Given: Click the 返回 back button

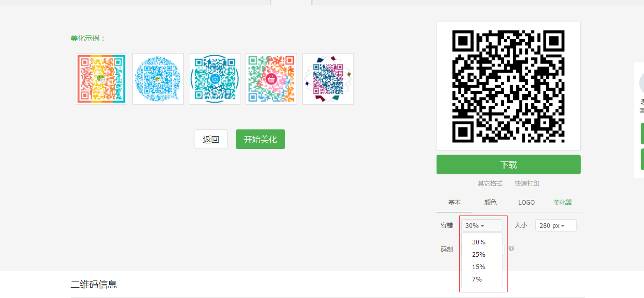Looking at the screenshot, I should (211, 139).
